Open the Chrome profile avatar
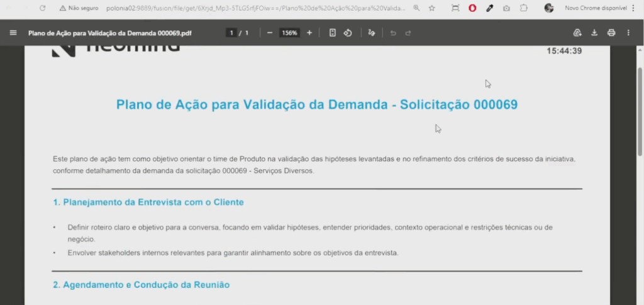Viewport: 644px width, 305px height. [549, 8]
